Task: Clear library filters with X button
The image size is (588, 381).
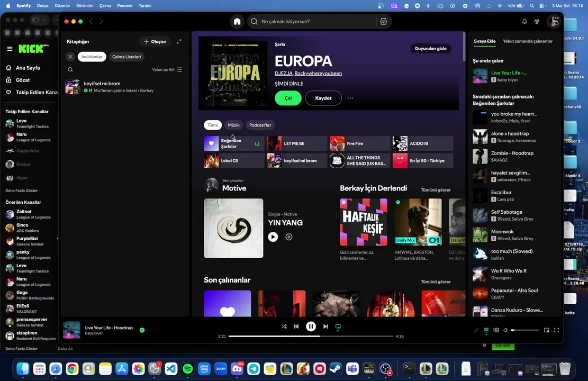Action: (70, 57)
